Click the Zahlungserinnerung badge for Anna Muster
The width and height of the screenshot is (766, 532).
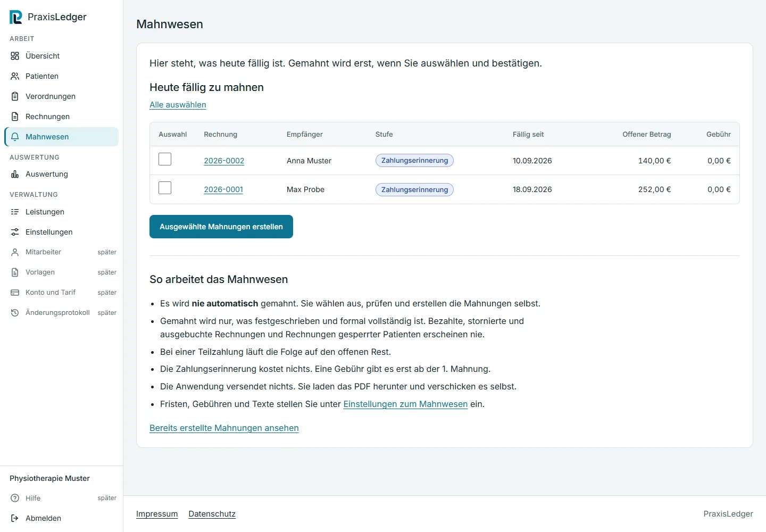pyautogui.click(x=414, y=161)
